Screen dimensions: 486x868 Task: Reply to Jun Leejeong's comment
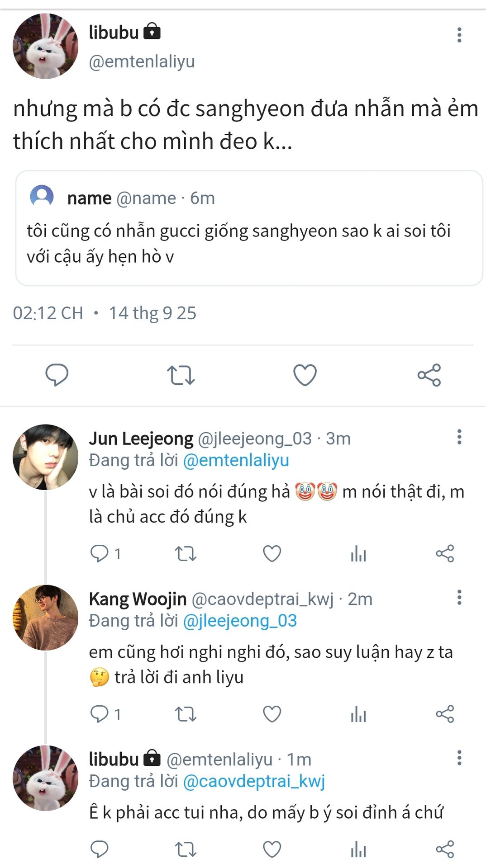100,553
